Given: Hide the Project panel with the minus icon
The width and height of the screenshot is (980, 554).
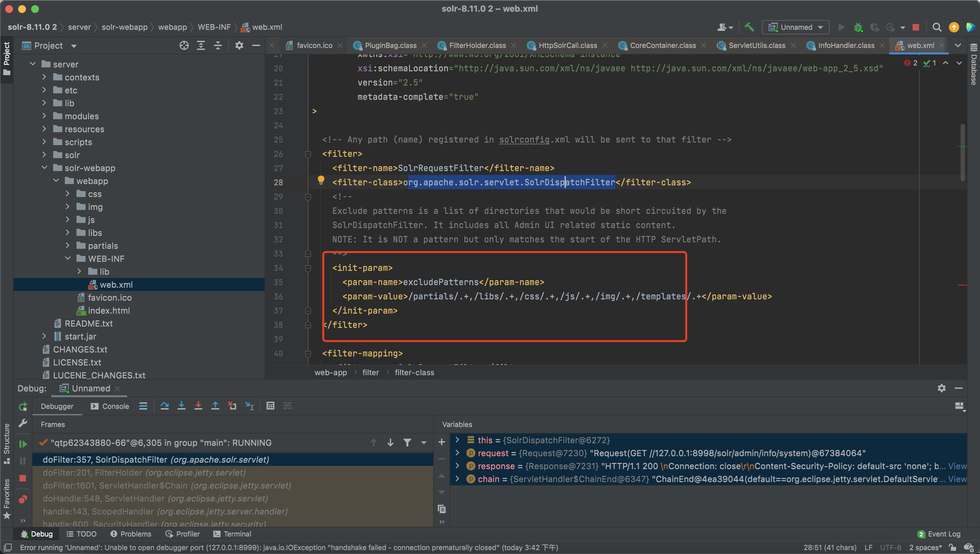Looking at the screenshot, I should pyautogui.click(x=256, y=46).
